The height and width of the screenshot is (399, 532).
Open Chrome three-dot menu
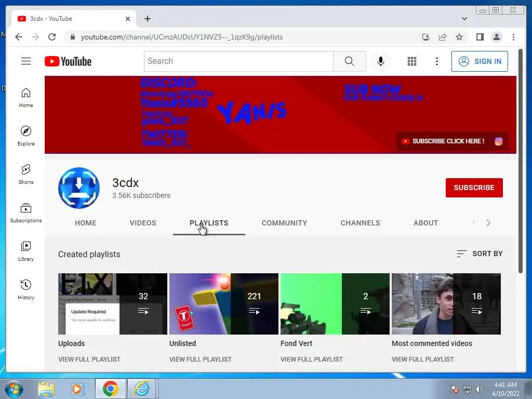point(513,37)
